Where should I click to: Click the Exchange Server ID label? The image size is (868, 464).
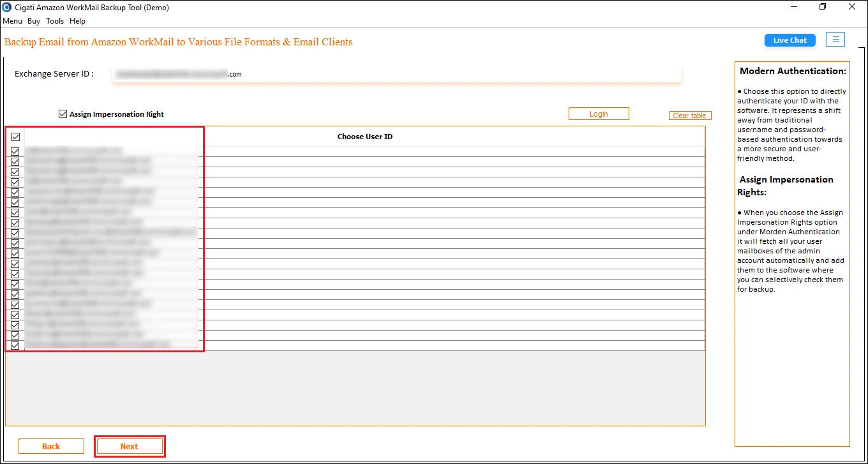[x=54, y=74]
